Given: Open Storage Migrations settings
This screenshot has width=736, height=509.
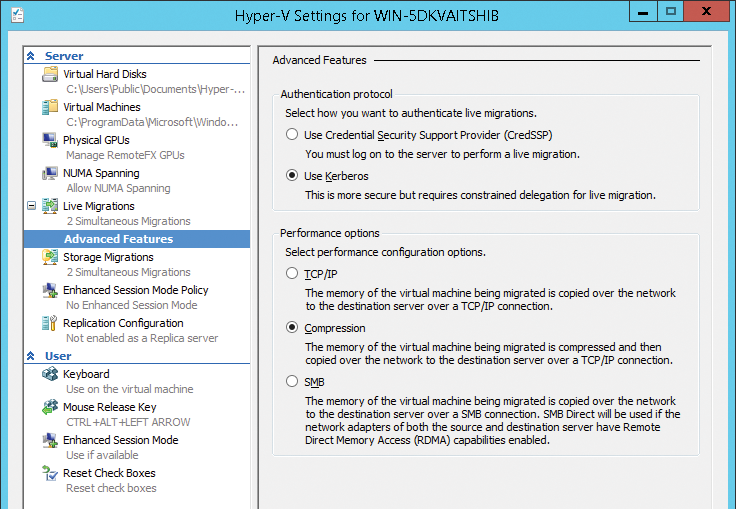Looking at the screenshot, I should pyautogui.click(x=108, y=257).
